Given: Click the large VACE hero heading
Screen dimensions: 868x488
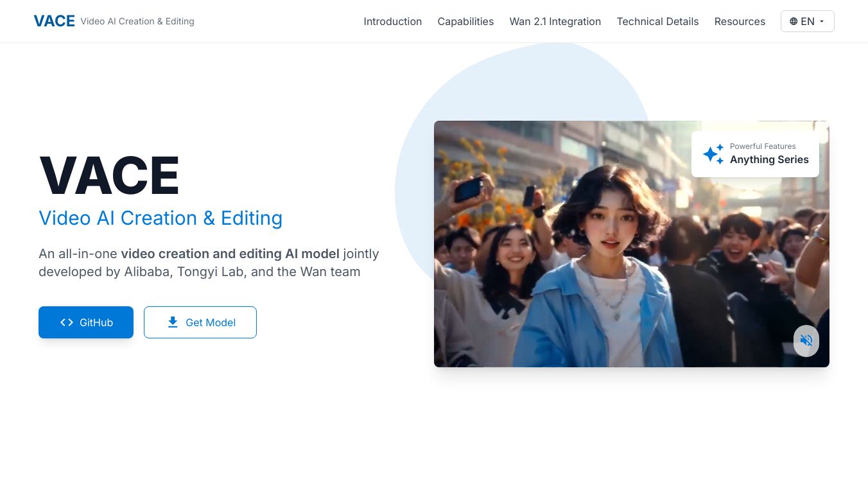Looking at the screenshot, I should coord(109,175).
